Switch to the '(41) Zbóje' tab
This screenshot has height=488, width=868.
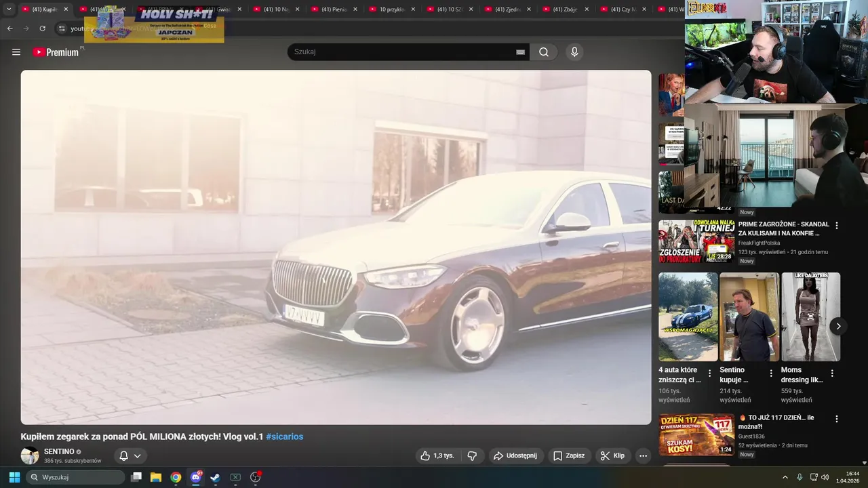click(566, 9)
